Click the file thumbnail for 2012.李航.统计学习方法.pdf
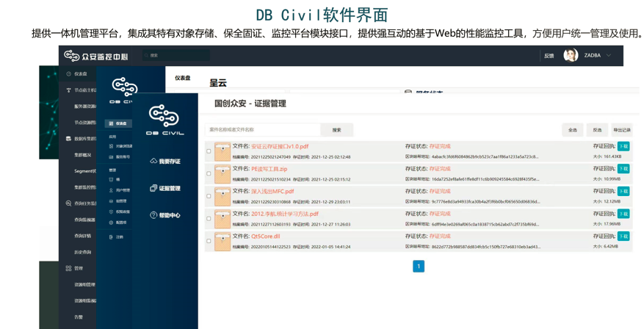The height and width of the screenshot is (329, 644). point(222,219)
